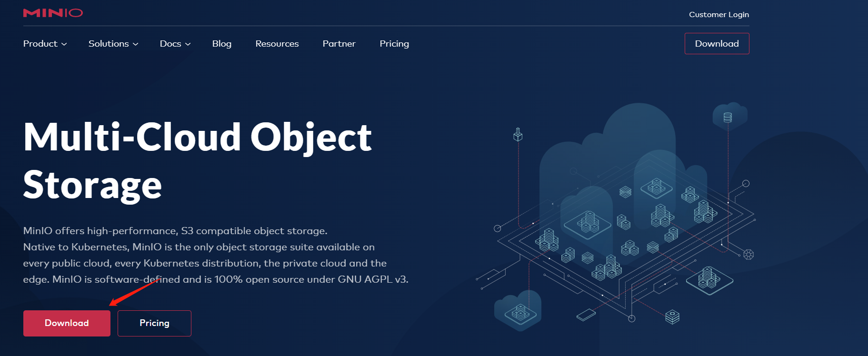Click the outlined Download button in header
Viewport: 868px width, 356px height.
pyautogui.click(x=717, y=44)
